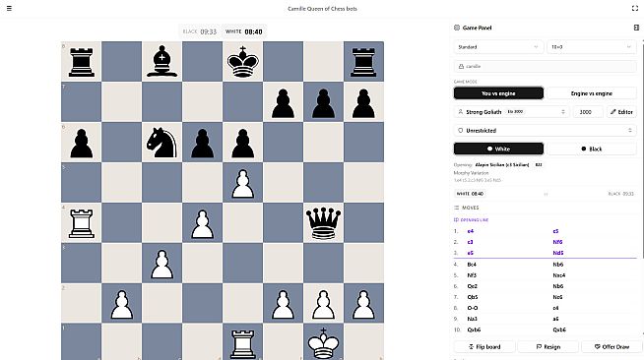Screen dimensions: 644x360
Task: Select the white pawn on g2
Action: point(323,305)
